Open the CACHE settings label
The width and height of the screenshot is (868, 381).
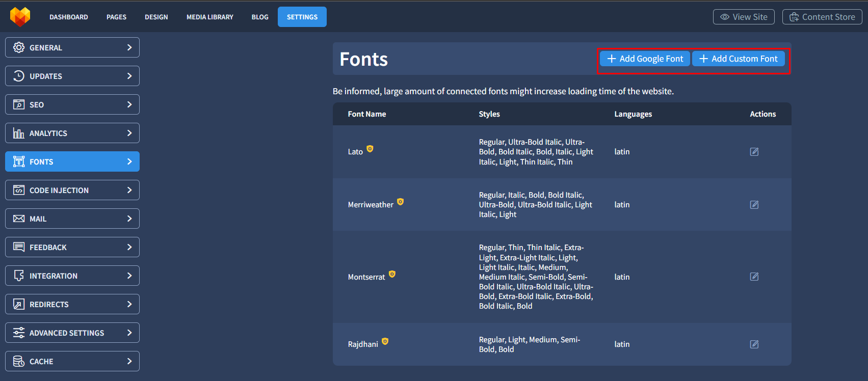(41, 362)
